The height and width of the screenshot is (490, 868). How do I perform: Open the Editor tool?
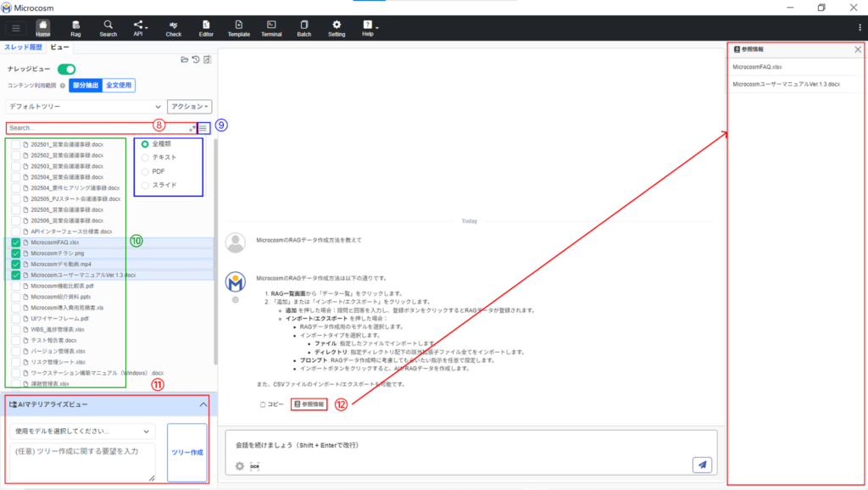pyautogui.click(x=206, y=28)
